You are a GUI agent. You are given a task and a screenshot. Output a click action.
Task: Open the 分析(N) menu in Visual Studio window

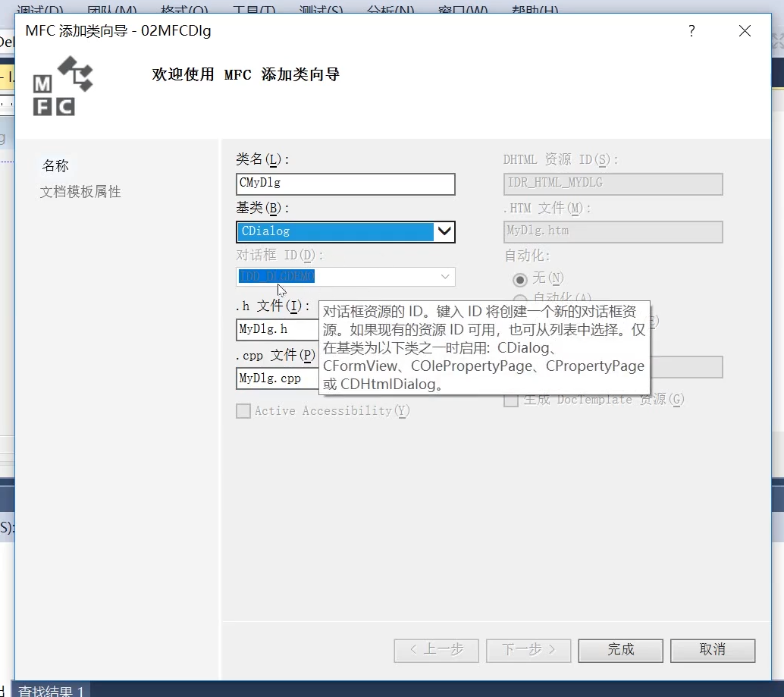[390, 10]
